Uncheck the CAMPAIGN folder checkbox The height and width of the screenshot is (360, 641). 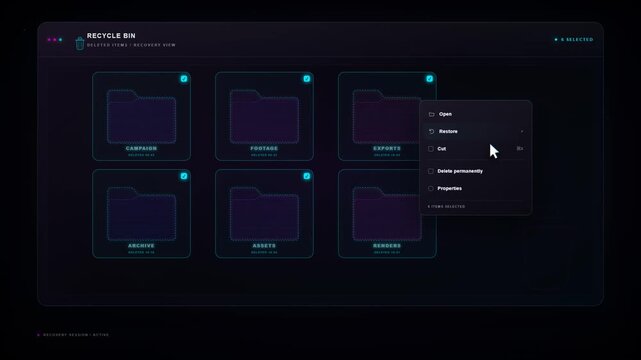coord(184,79)
